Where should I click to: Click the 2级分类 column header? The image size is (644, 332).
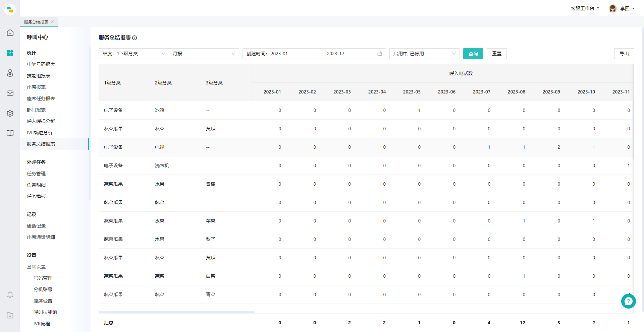[x=163, y=83]
